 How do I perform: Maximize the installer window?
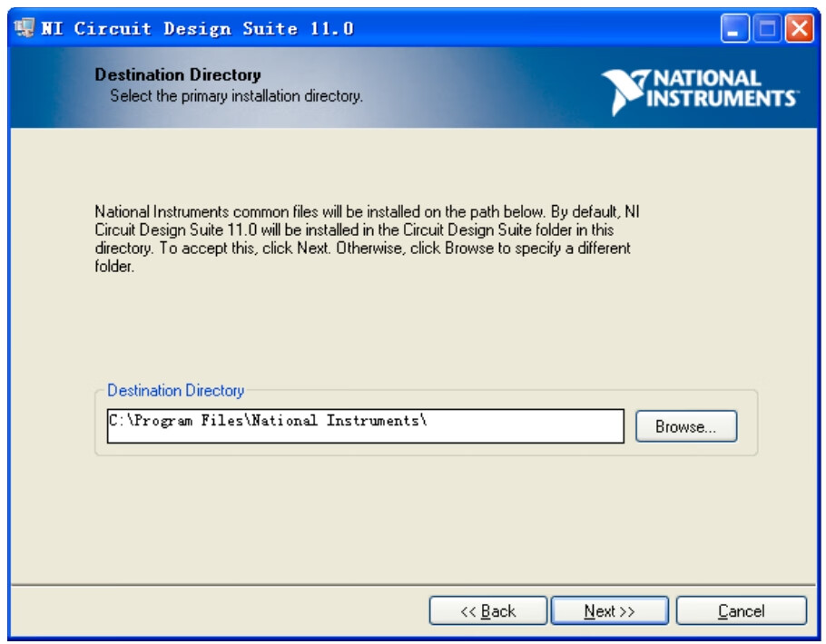(x=767, y=28)
